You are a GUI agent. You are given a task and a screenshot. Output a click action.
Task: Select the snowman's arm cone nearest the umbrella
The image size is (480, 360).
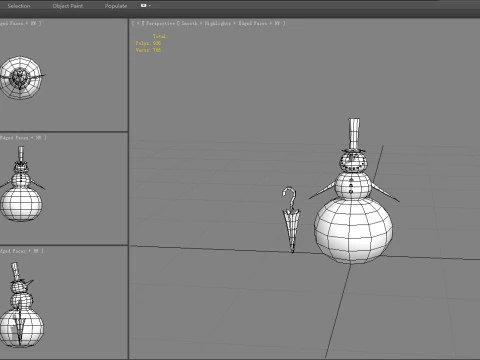[x=323, y=191]
